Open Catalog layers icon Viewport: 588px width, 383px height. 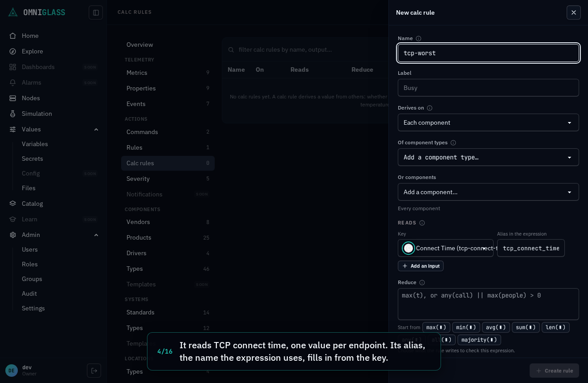tap(13, 204)
